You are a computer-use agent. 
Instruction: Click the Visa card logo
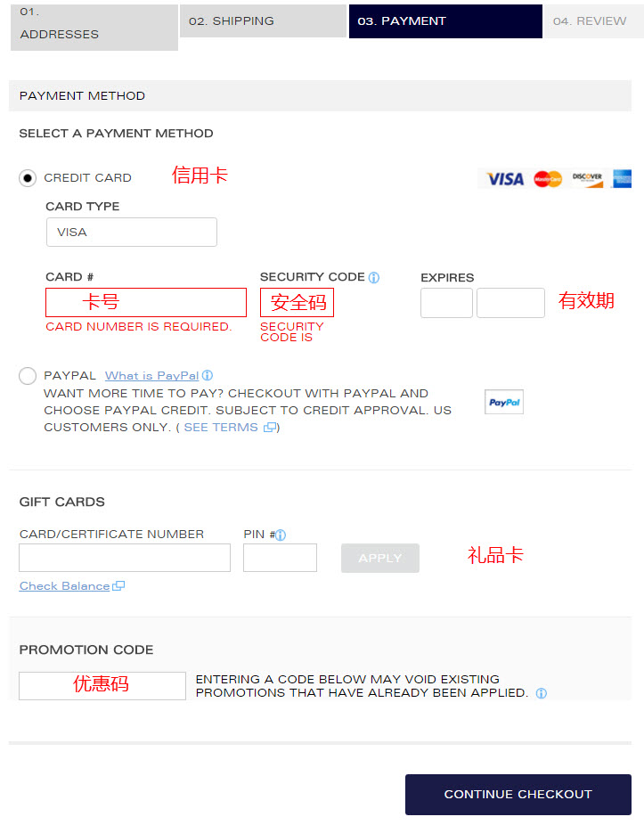point(504,179)
